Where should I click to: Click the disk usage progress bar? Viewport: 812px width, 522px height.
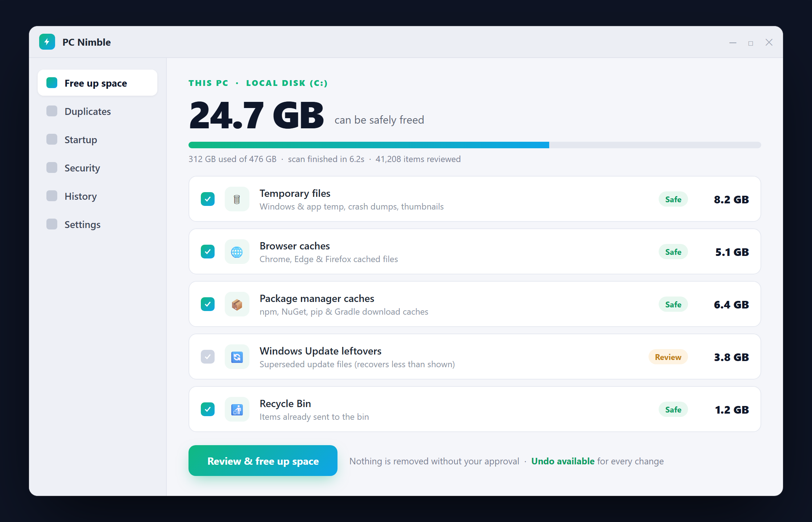pyautogui.click(x=475, y=145)
